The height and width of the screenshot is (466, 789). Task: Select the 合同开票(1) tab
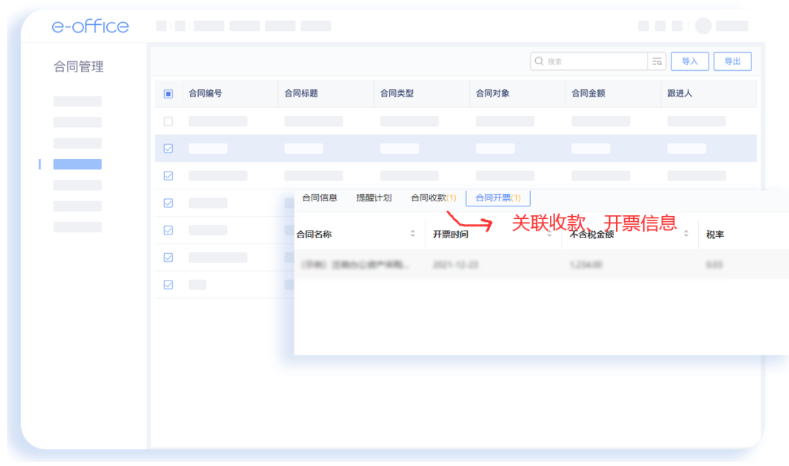point(498,198)
